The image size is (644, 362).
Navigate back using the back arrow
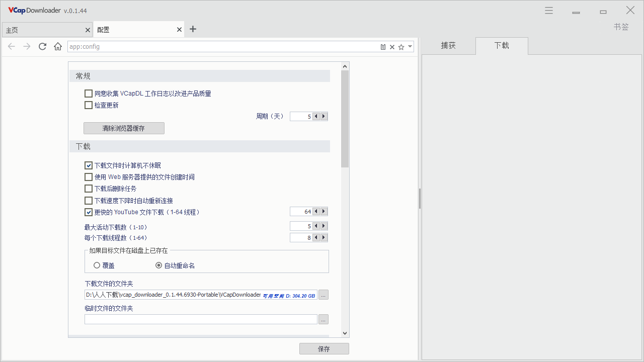pos(11,46)
